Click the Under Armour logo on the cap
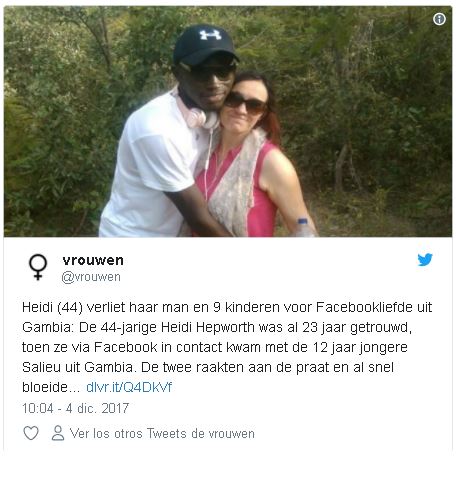 (x=210, y=35)
